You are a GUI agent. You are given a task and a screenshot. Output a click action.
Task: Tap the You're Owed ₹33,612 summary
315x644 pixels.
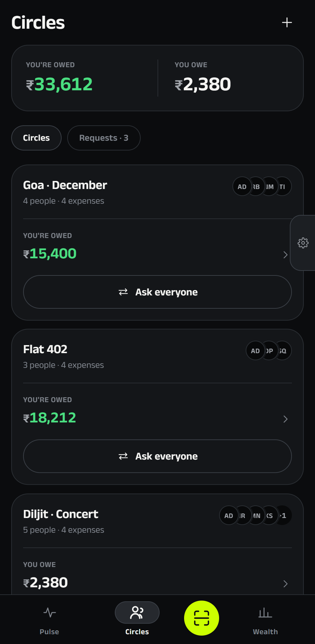(85, 78)
